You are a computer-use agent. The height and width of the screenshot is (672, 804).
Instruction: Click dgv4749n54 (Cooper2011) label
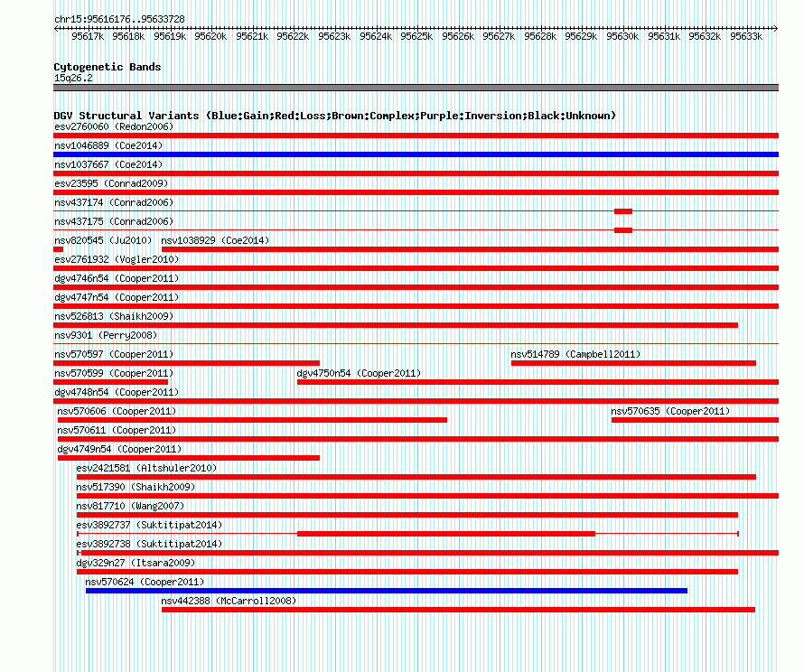click(119, 449)
